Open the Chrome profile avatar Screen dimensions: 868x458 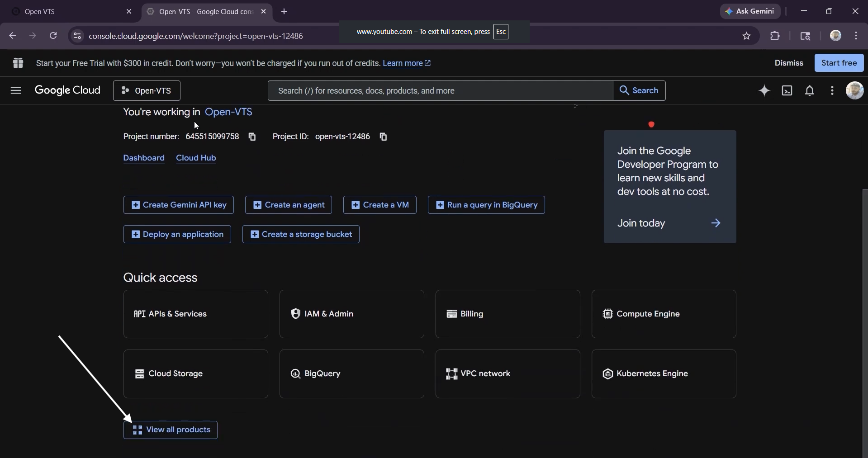pyautogui.click(x=835, y=36)
